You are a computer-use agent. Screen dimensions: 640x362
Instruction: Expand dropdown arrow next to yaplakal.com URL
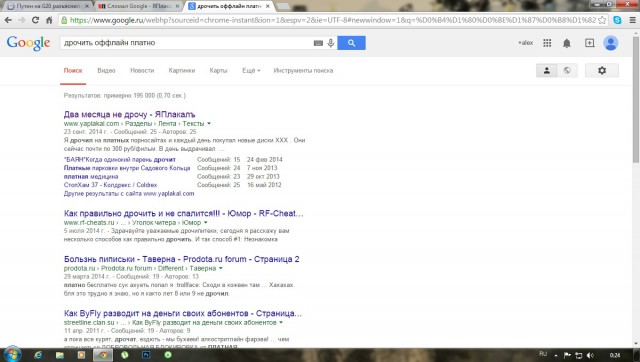tap(209, 124)
